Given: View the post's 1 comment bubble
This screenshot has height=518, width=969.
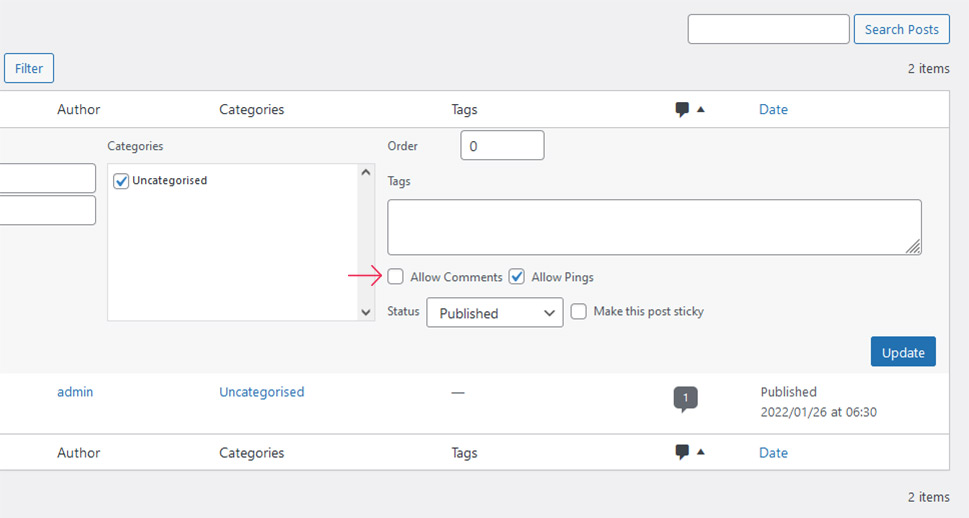Looking at the screenshot, I should [685, 399].
